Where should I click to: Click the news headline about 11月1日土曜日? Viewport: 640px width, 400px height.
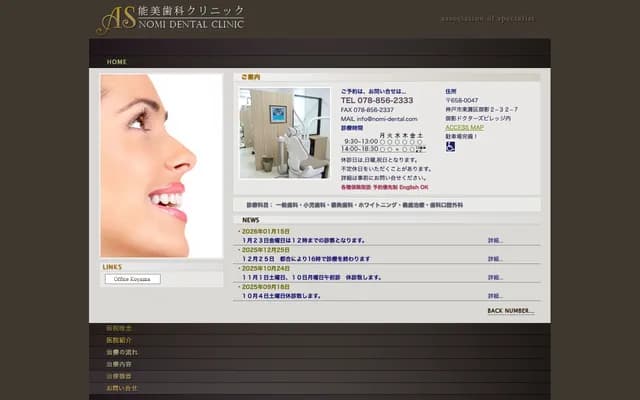(x=311, y=277)
